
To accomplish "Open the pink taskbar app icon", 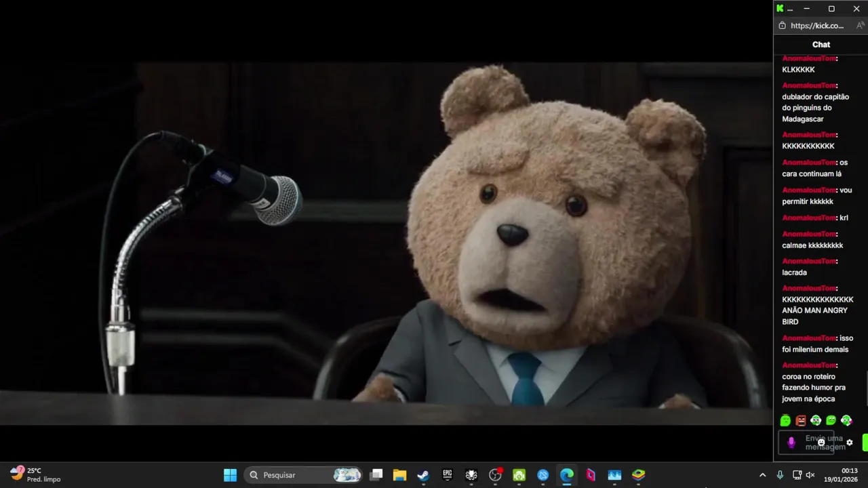I will tap(591, 475).
